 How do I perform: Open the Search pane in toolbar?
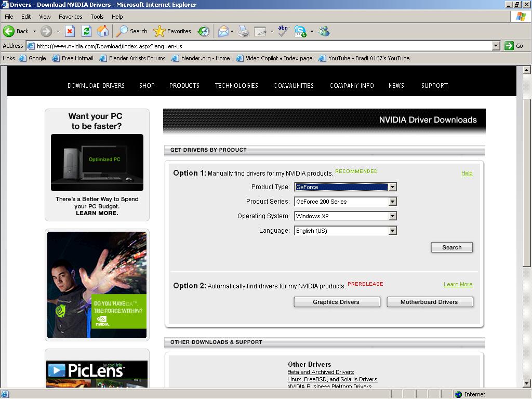(131, 31)
